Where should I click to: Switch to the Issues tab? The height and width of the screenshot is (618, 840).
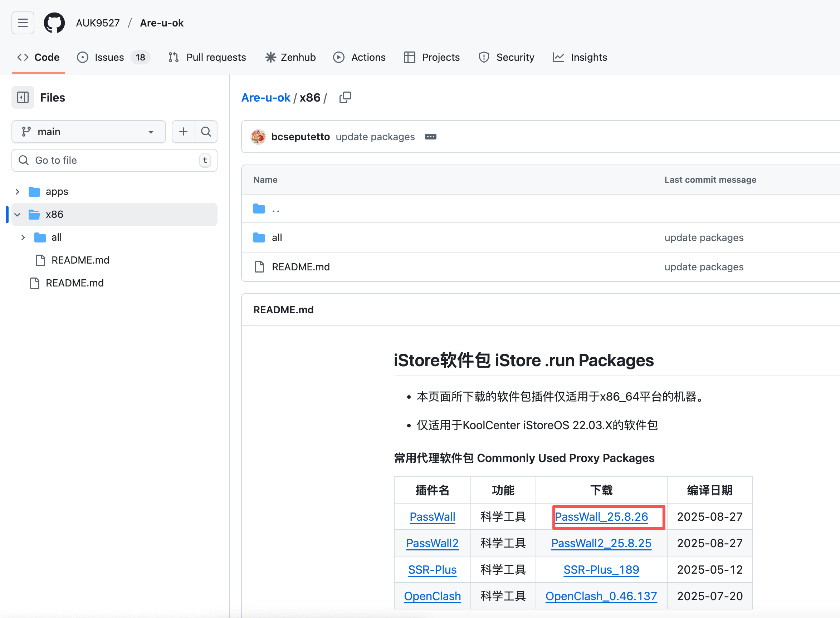coord(109,57)
